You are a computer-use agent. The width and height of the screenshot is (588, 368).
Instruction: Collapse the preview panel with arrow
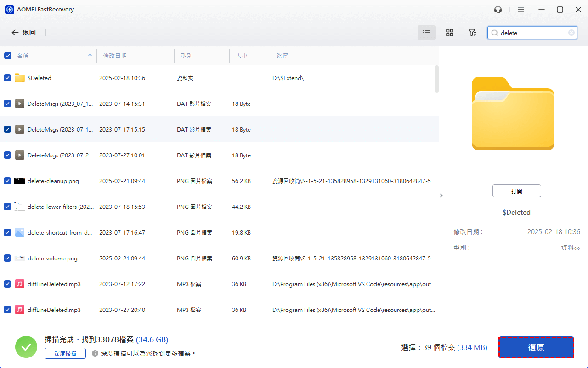click(x=441, y=195)
